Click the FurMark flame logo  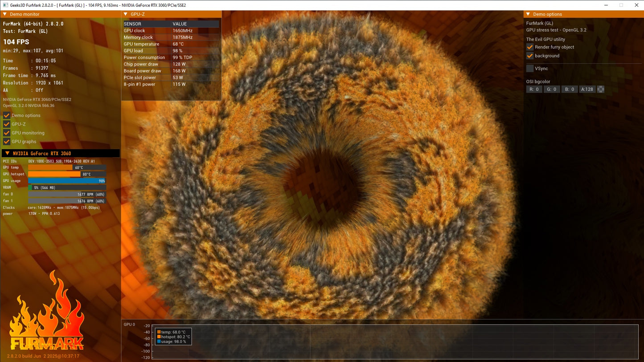click(47, 310)
